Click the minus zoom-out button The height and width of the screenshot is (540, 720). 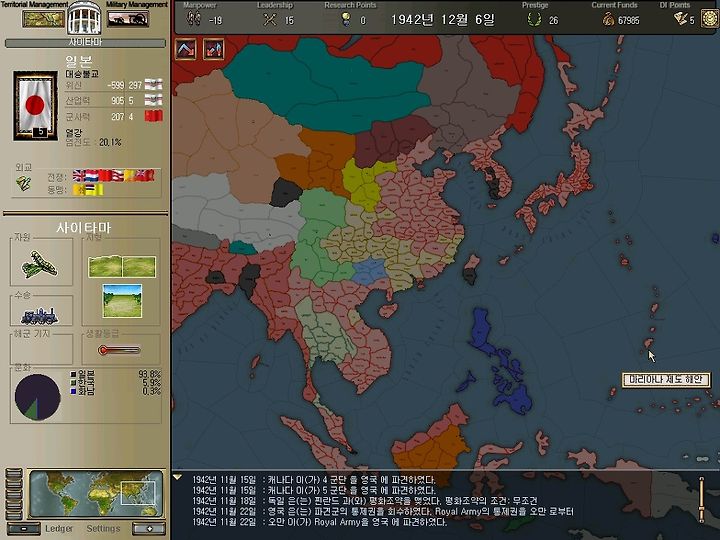24,529
